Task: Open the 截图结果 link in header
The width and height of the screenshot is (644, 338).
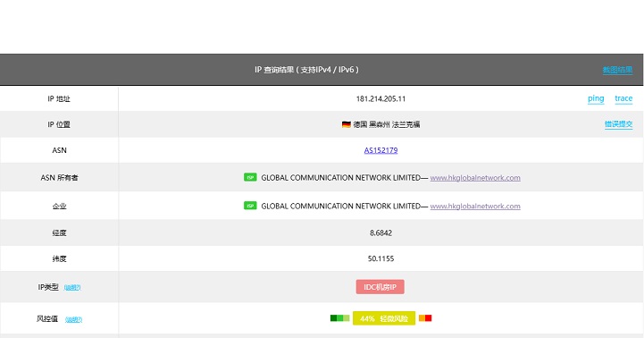Action: pyautogui.click(x=617, y=70)
